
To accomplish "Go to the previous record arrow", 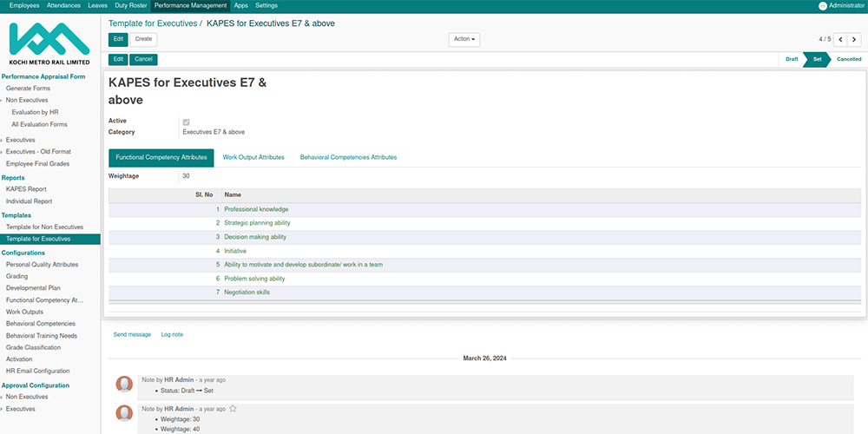I will click(839, 39).
